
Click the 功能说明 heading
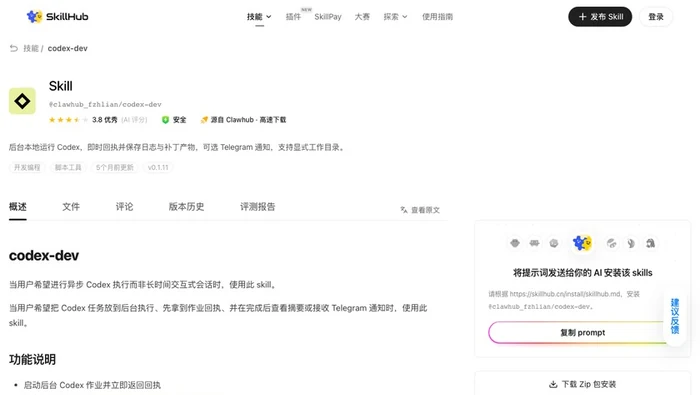coord(32,359)
